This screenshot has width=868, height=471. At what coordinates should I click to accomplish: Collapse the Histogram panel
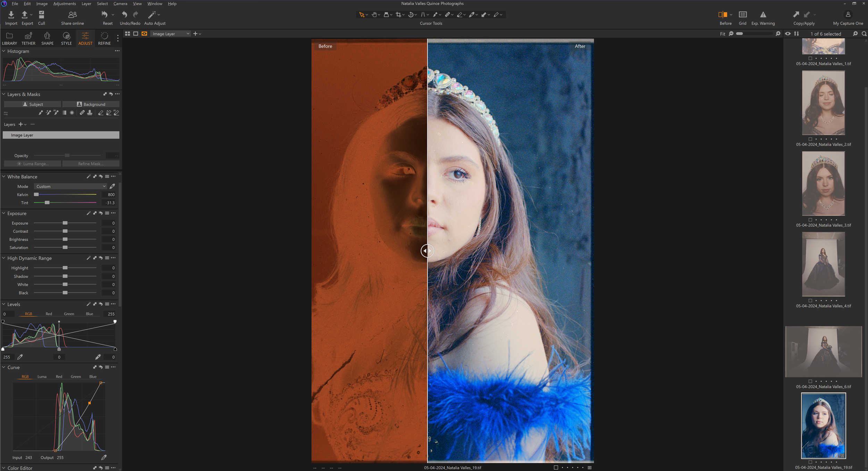point(4,51)
